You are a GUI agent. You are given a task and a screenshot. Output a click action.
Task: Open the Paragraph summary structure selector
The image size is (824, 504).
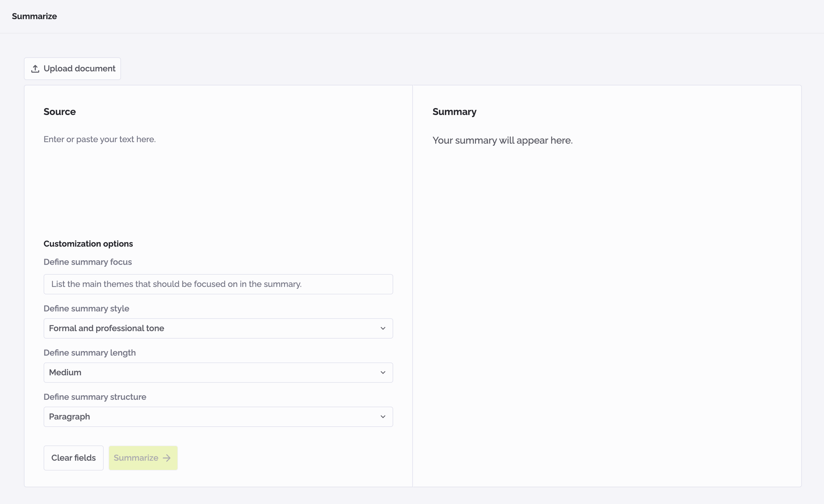tap(218, 417)
